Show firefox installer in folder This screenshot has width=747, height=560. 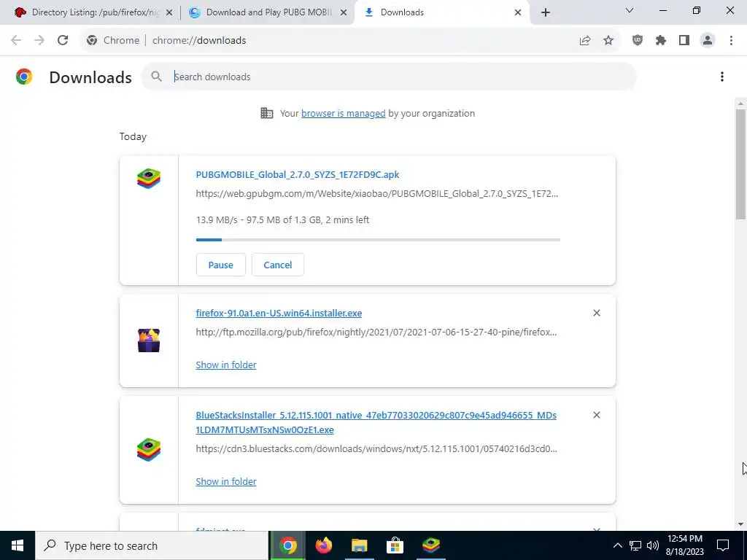point(226,365)
